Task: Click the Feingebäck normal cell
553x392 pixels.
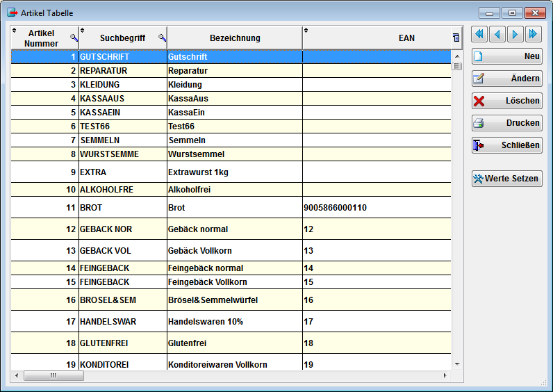Action: coord(235,268)
